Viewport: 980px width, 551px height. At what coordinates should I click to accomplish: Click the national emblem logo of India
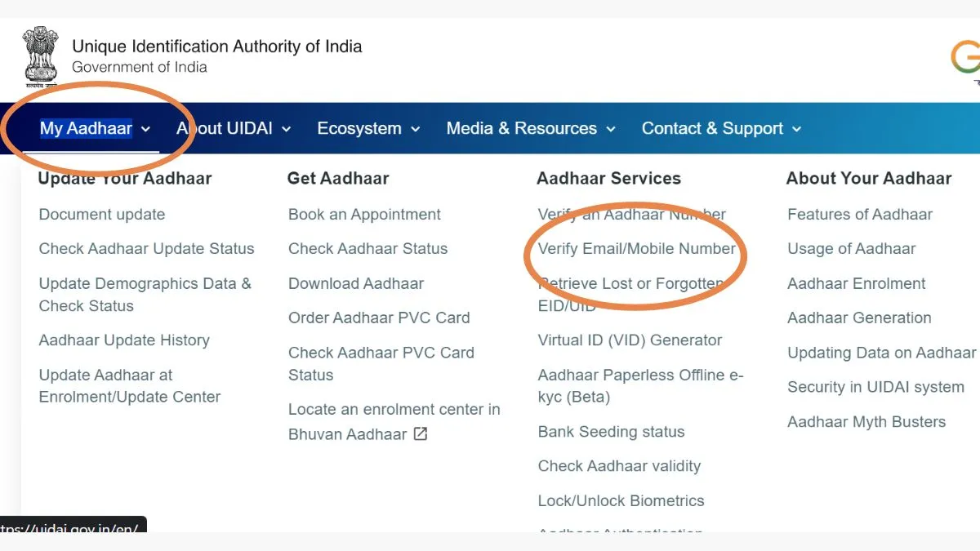coord(40,56)
